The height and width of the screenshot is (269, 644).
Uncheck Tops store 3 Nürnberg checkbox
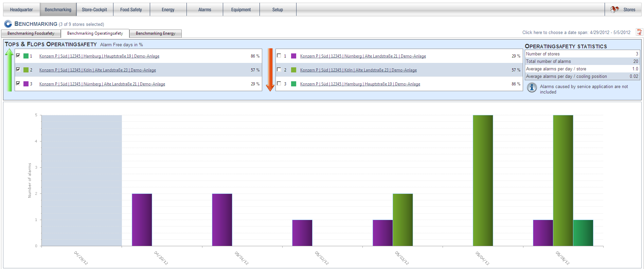(x=18, y=83)
